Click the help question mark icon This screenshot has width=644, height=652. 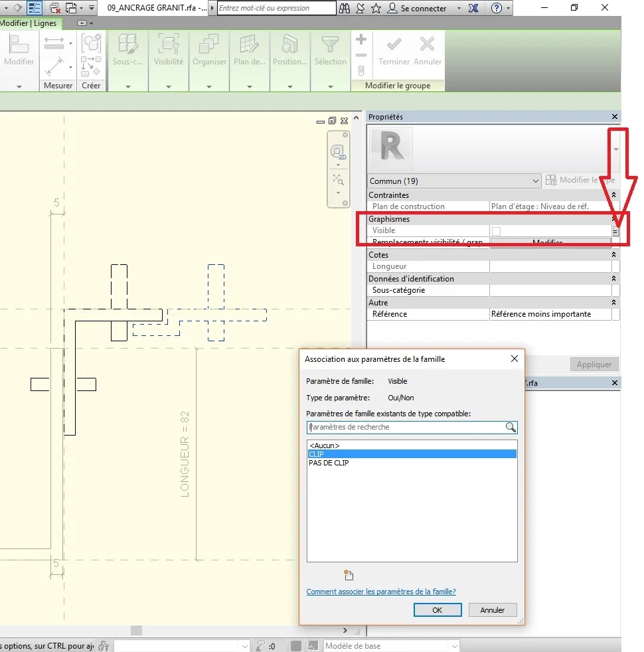coord(496,8)
